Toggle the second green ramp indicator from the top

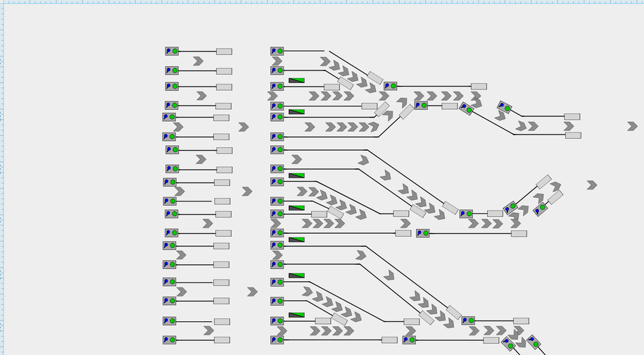point(296,111)
